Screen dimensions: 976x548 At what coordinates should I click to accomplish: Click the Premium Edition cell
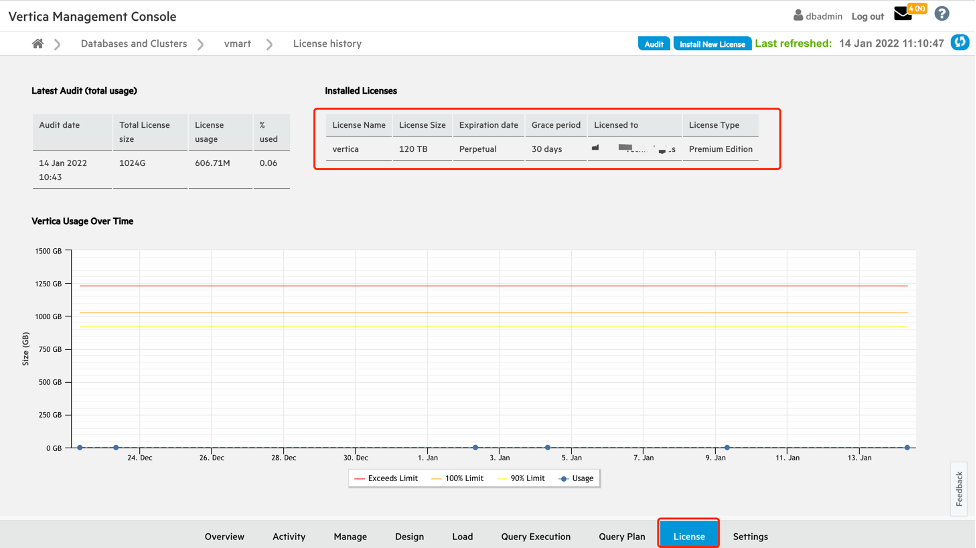click(720, 149)
